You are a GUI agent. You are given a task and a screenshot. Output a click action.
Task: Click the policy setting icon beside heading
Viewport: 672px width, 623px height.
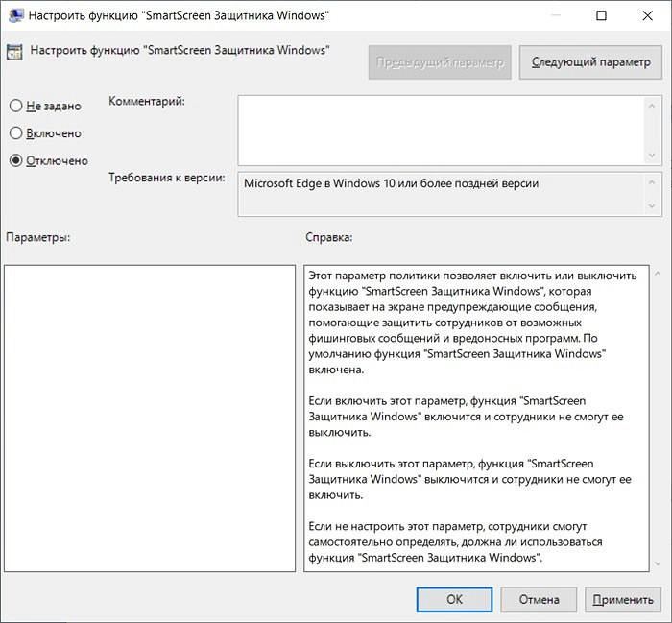pos(14,52)
